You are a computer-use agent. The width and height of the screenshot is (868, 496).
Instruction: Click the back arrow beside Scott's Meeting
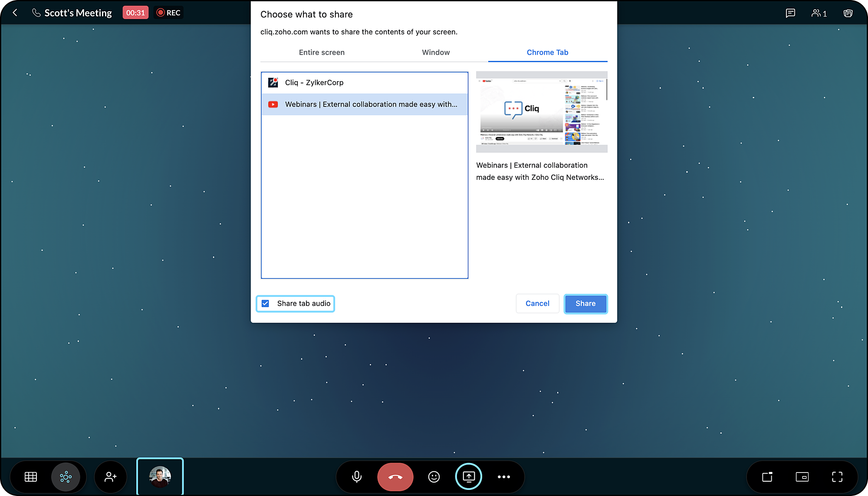[x=15, y=13]
